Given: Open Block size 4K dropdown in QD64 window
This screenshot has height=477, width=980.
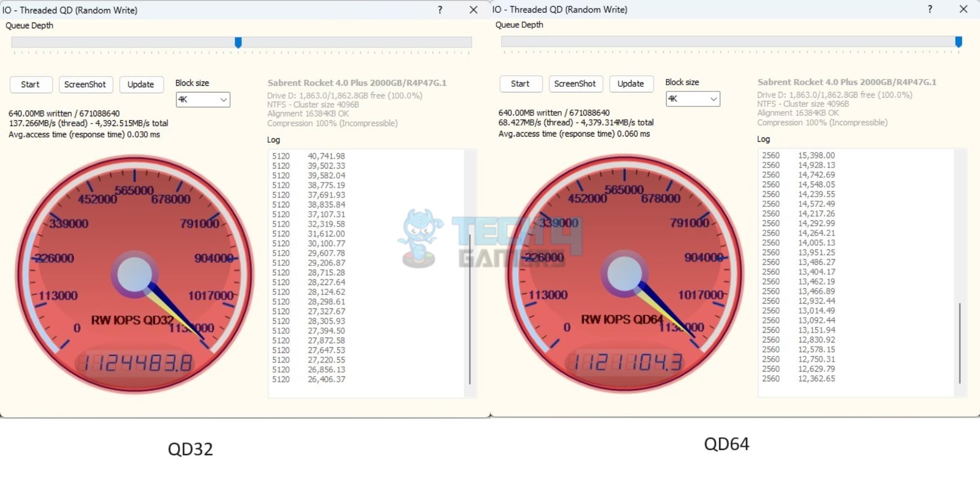Looking at the screenshot, I should (x=693, y=99).
